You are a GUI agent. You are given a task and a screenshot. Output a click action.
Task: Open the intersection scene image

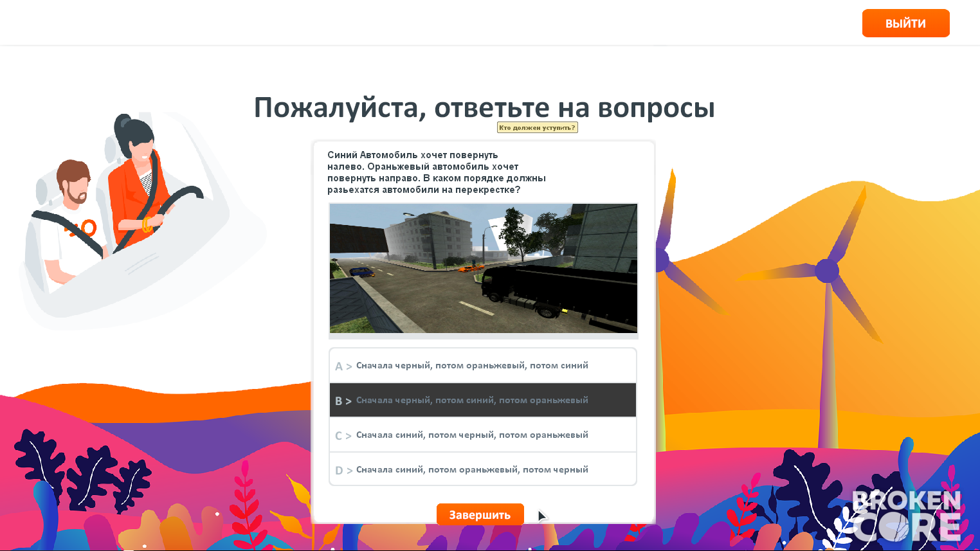(x=484, y=268)
